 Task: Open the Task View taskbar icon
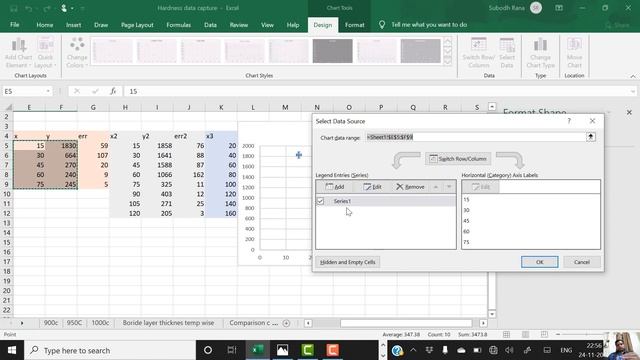(232, 350)
